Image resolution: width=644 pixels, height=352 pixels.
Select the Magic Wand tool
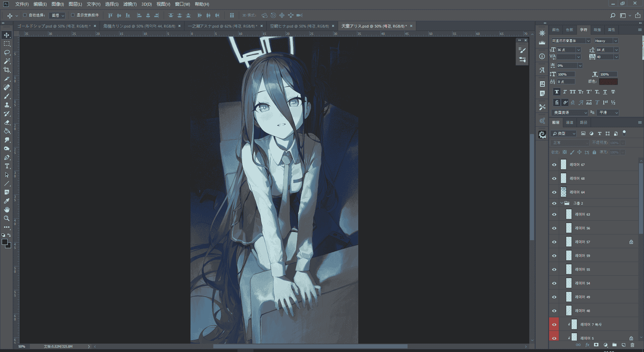pos(7,61)
